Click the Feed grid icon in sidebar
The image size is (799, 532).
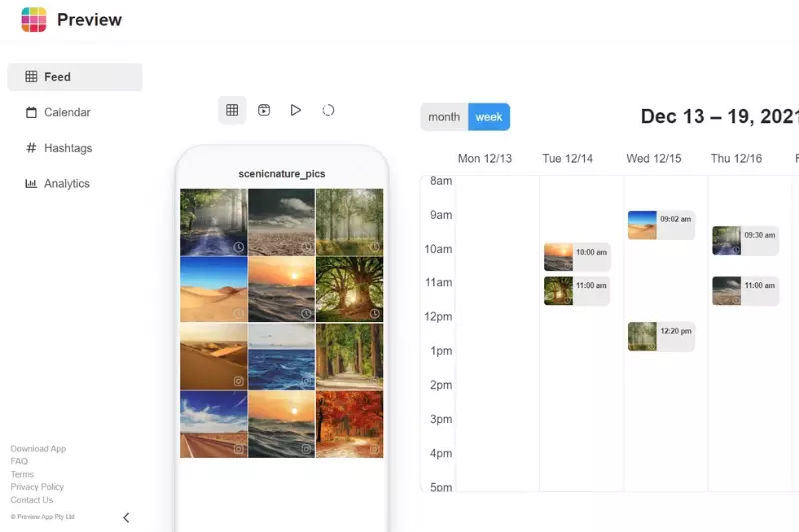31,77
